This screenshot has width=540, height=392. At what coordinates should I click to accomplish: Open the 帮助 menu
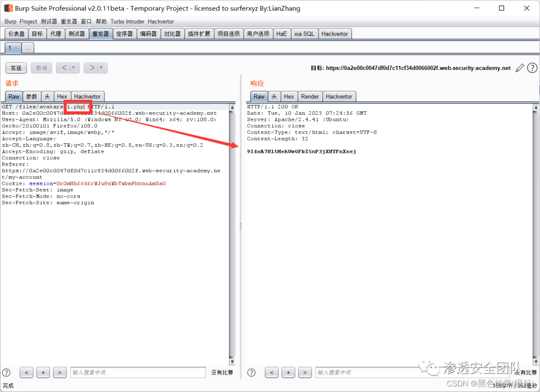[x=101, y=21]
